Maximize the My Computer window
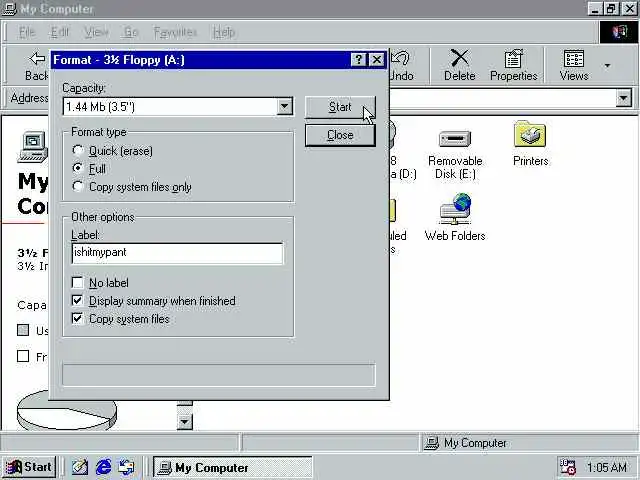This screenshot has height=480, width=640. click(x=611, y=9)
